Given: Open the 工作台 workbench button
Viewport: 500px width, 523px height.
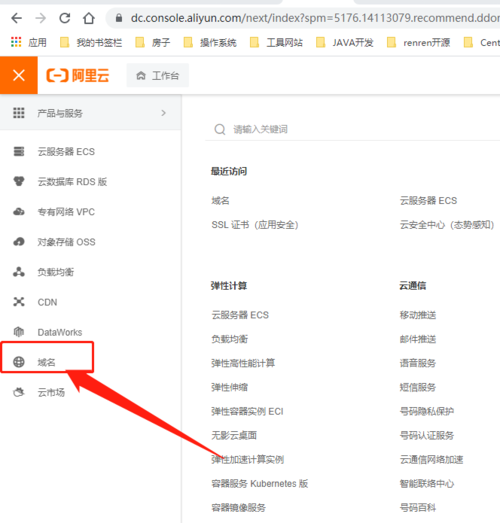Looking at the screenshot, I should [157, 75].
